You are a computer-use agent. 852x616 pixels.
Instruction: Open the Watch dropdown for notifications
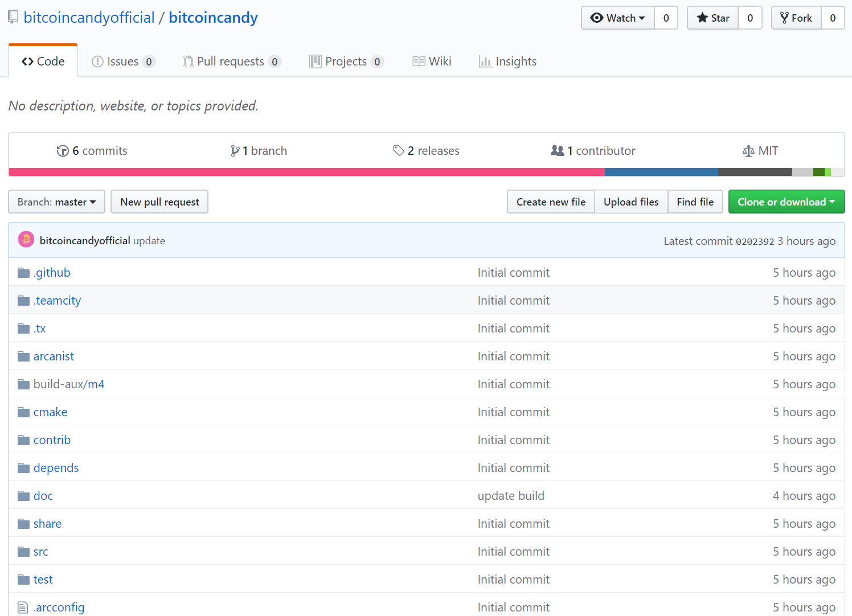618,18
